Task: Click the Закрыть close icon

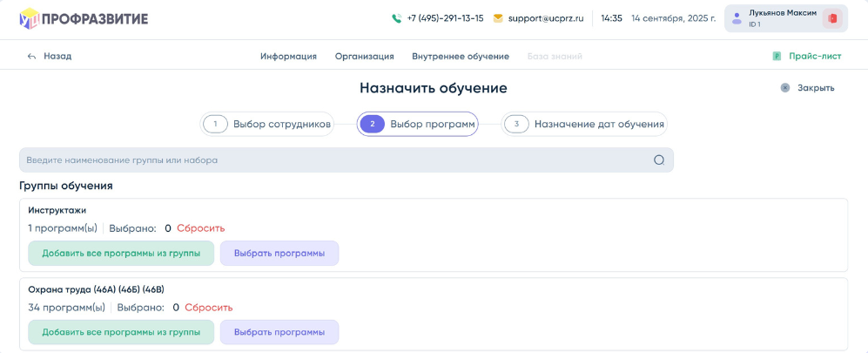Action: tap(785, 88)
